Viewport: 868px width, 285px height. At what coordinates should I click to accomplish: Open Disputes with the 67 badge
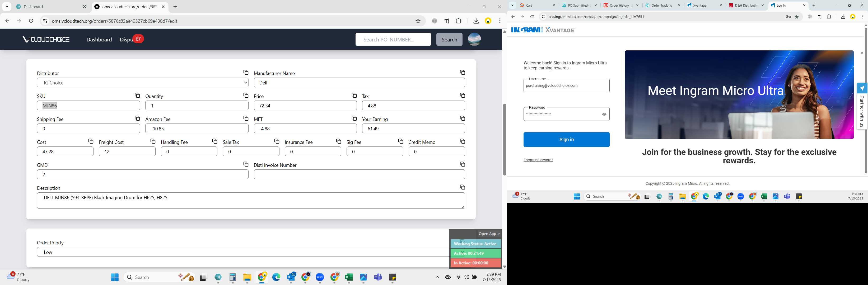131,39
